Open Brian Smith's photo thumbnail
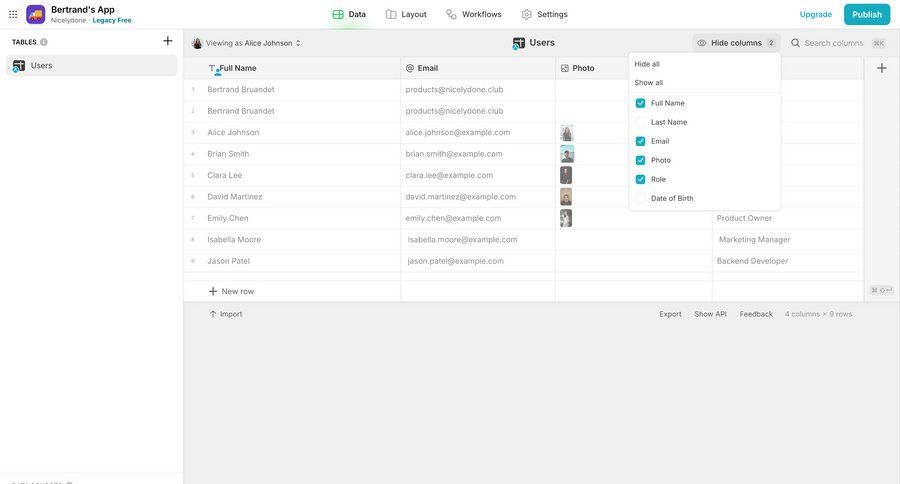Viewport: 900px width, 484px height. pos(567,154)
